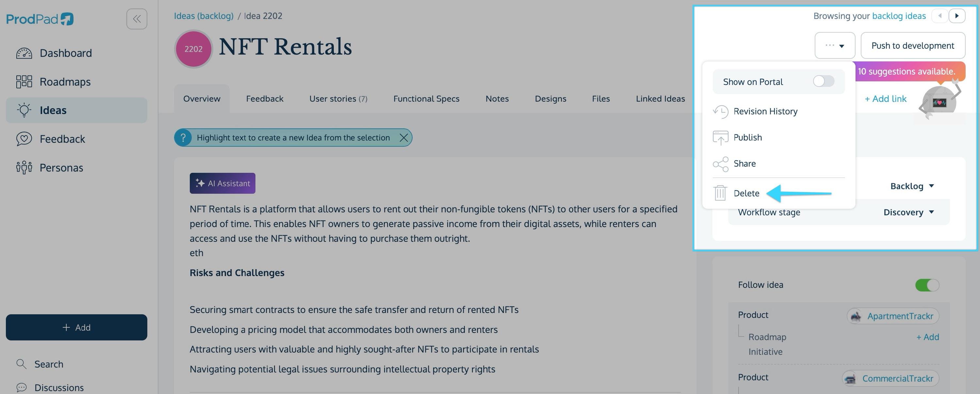Screen dimensions: 980x394
Task: Dismiss the highlight text hint banner
Action: click(404, 138)
